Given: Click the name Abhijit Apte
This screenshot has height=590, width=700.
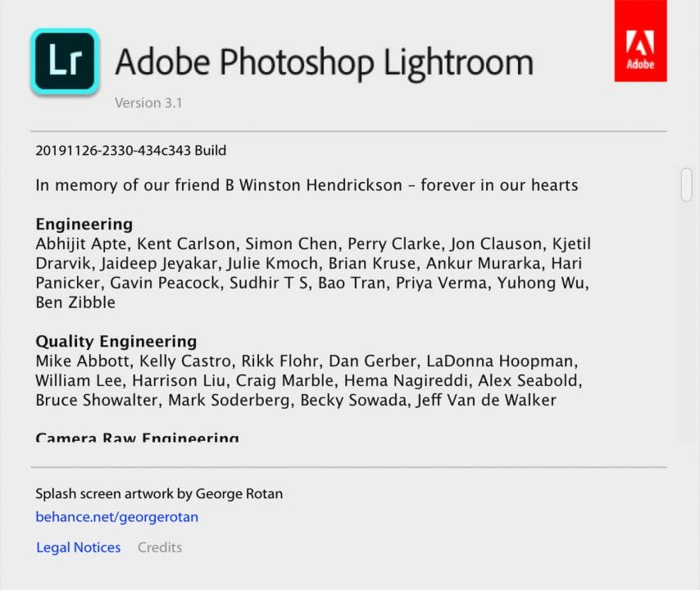Looking at the screenshot, I should click(x=81, y=244).
